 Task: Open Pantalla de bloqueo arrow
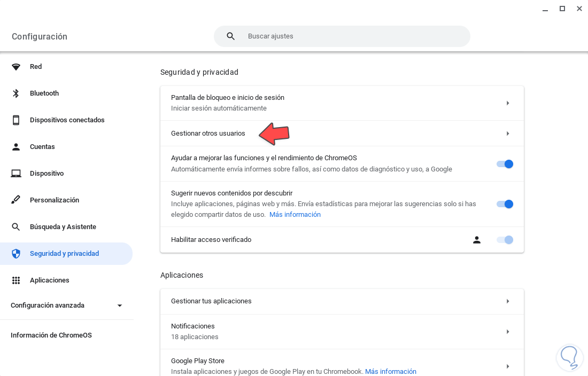(x=507, y=103)
